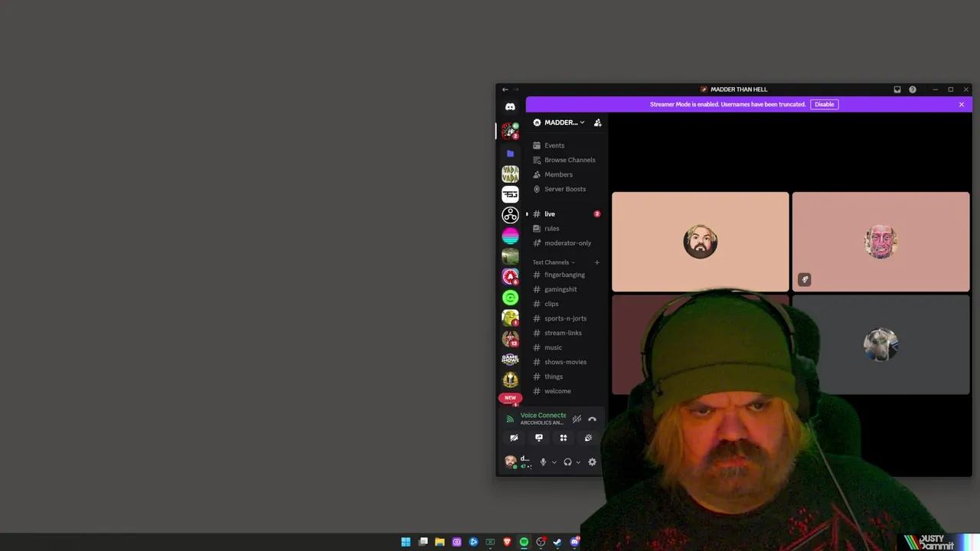Select the live channel
Image resolution: width=980 pixels, height=551 pixels.
566,214
